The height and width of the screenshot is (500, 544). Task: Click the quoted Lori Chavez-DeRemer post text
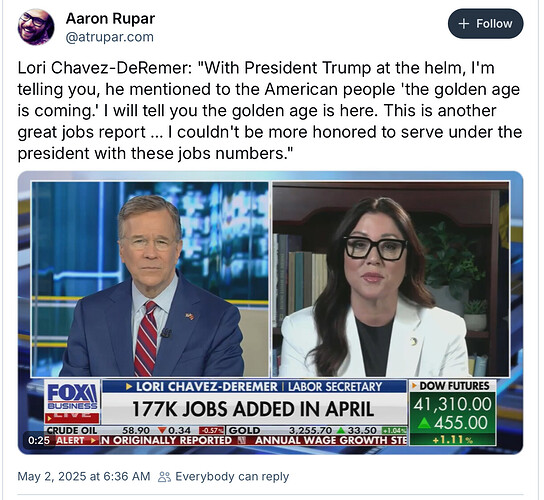point(270,110)
